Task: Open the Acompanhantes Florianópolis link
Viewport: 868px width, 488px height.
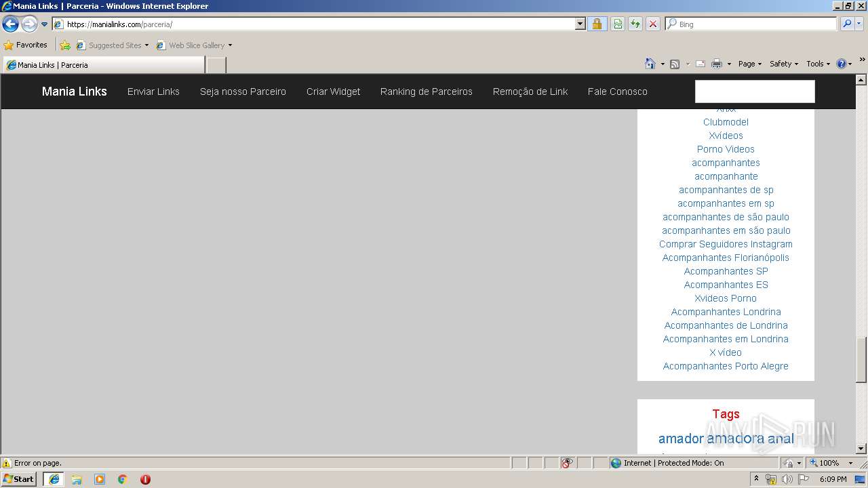Action: click(x=726, y=258)
